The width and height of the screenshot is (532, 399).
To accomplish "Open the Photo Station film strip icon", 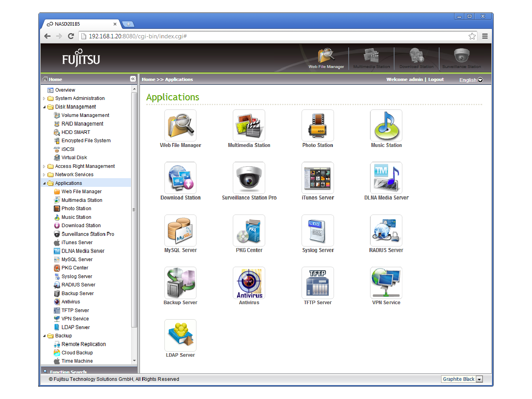I will [318, 125].
